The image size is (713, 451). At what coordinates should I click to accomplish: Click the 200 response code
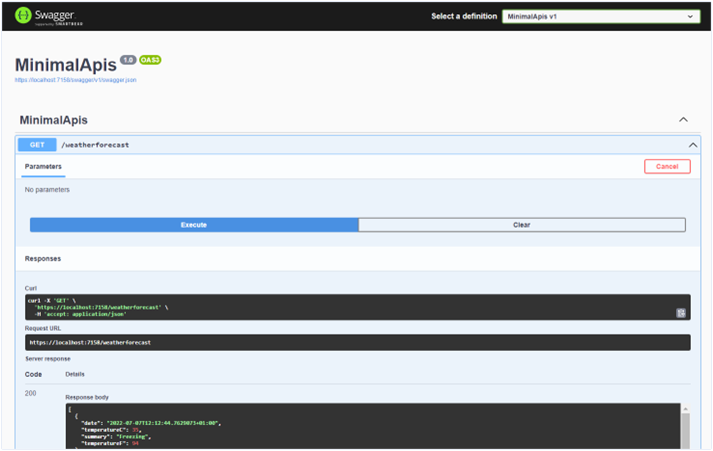tap(31, 394)
